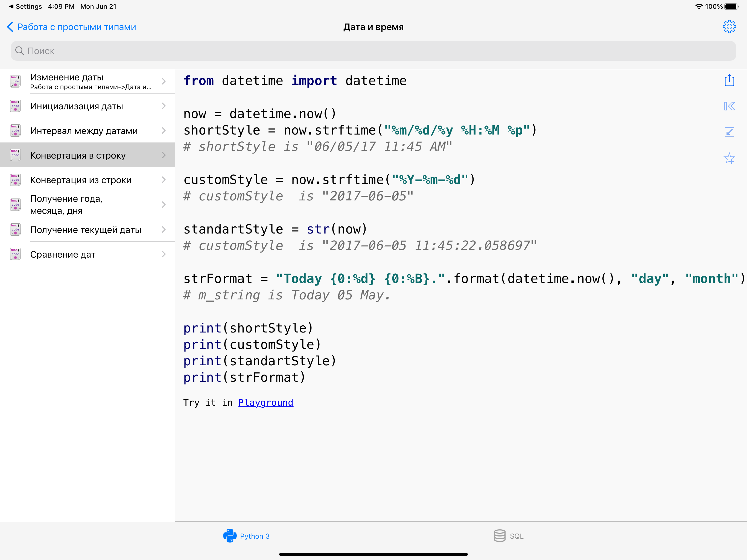
Task: Click snippet icon for Получение текущей даты
Action: point(15,230)
